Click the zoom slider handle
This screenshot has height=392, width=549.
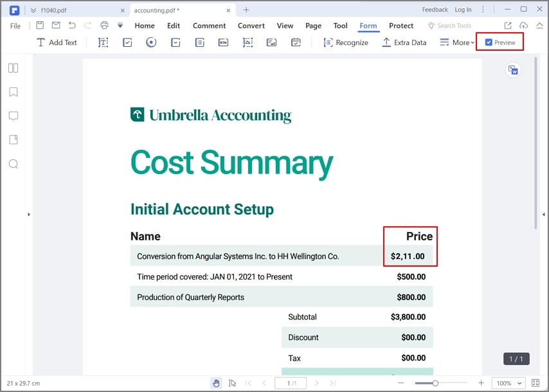coord(435,383)
